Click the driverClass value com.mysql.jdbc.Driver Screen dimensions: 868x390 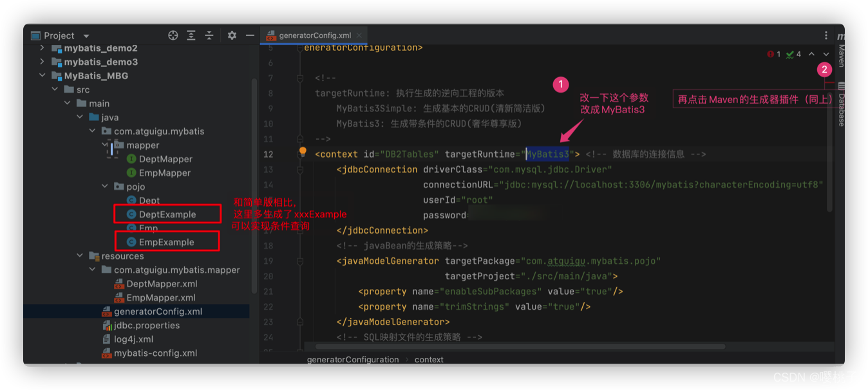(x=551, y=169)
